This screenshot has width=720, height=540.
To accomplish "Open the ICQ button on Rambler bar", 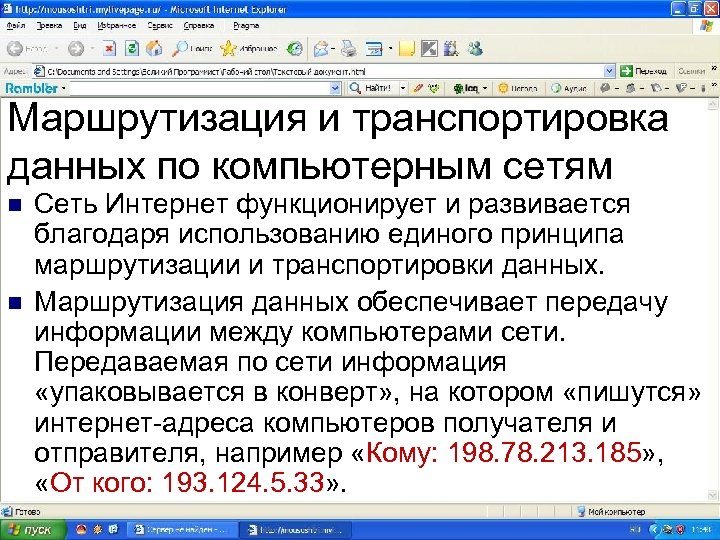I will tap(466, 88).
